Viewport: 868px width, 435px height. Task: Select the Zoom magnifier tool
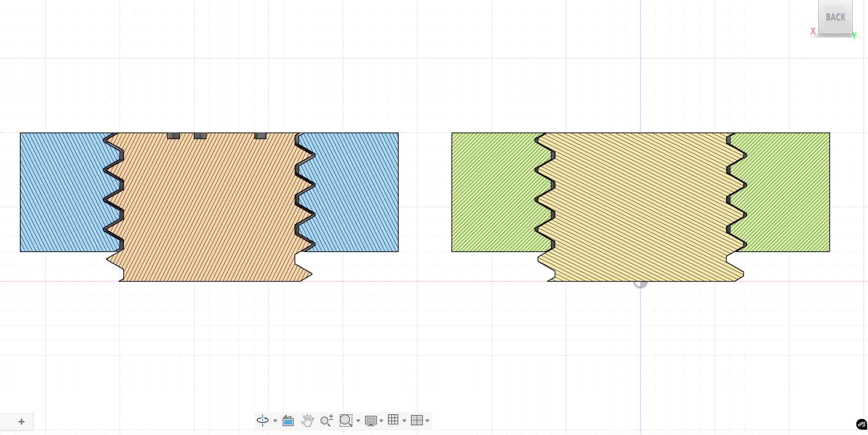[326, 421]
